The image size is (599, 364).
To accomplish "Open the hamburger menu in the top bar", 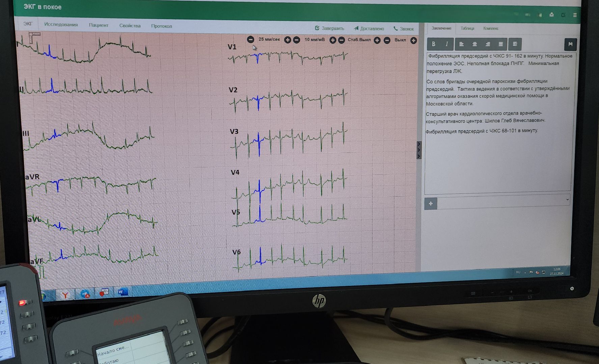I will click(575, 15).
